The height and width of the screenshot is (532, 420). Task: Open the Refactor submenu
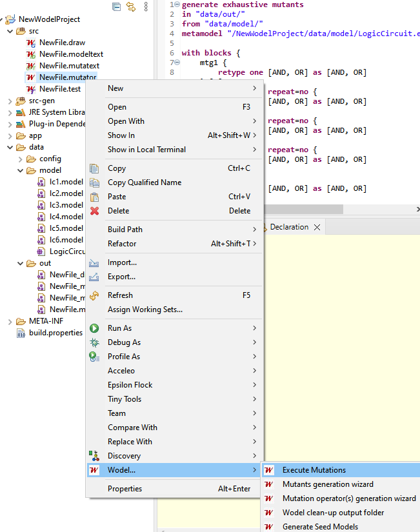(x=175, y=244)
